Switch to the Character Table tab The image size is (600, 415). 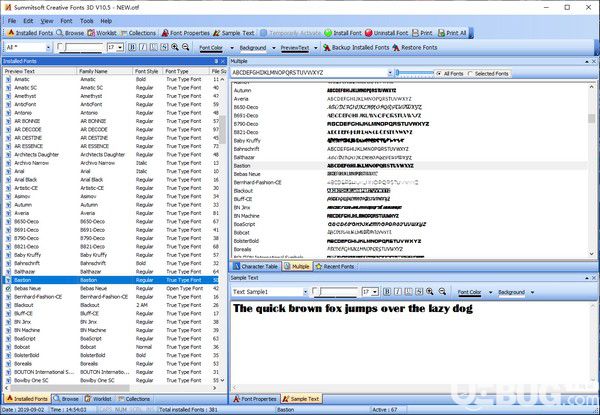256,267
